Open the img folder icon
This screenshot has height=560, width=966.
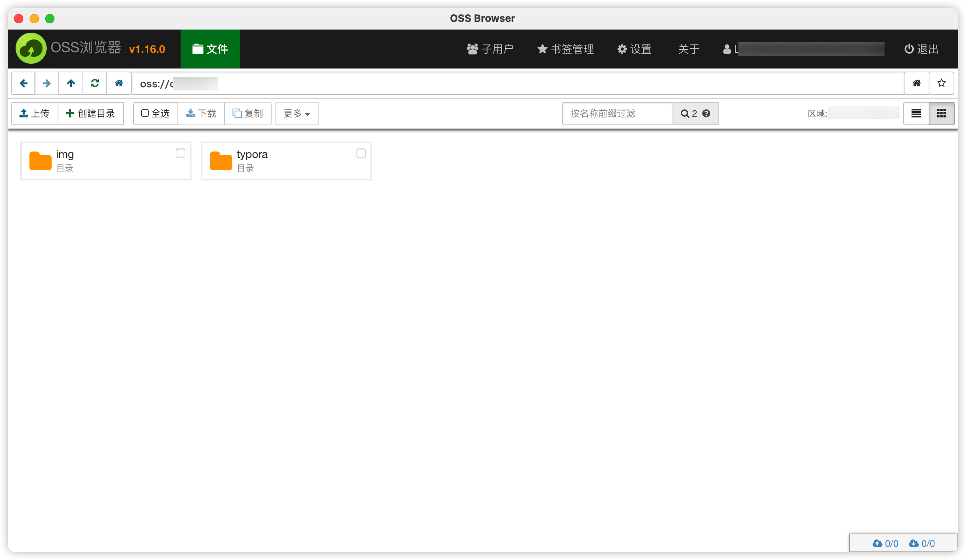40,161
